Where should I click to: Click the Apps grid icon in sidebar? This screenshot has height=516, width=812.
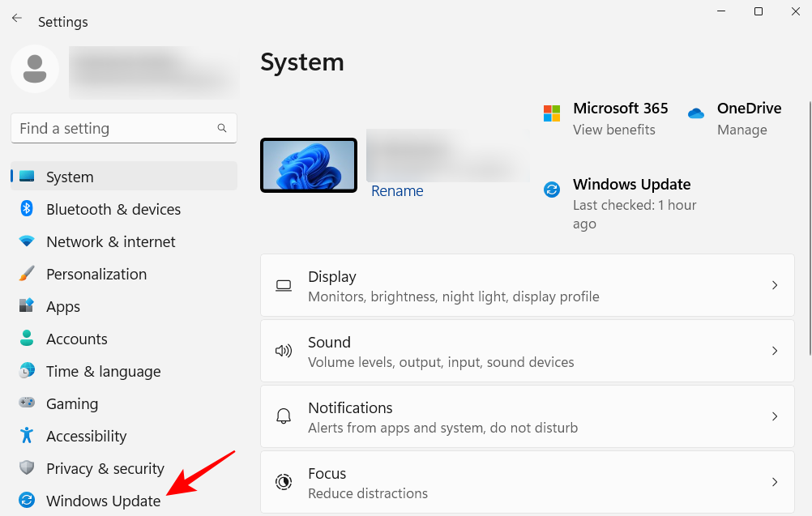[x=28, y=306]
